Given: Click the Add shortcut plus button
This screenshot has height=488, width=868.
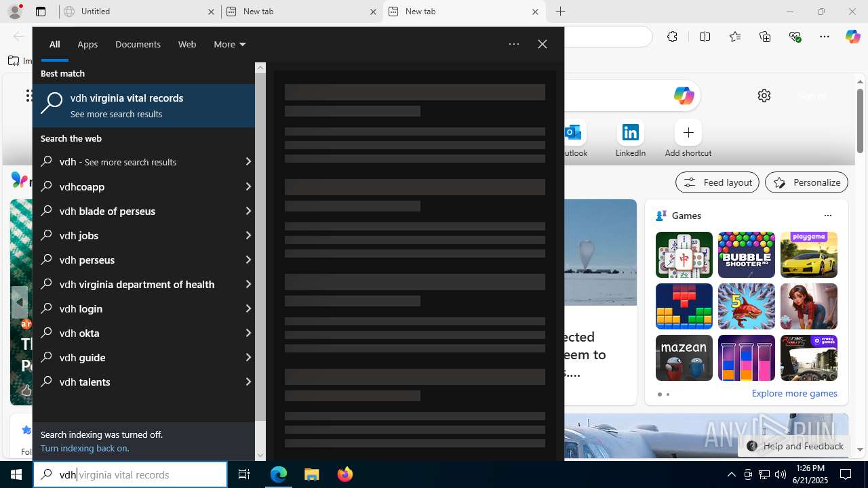Looking at the screenshot, I should tap(688, 132).
